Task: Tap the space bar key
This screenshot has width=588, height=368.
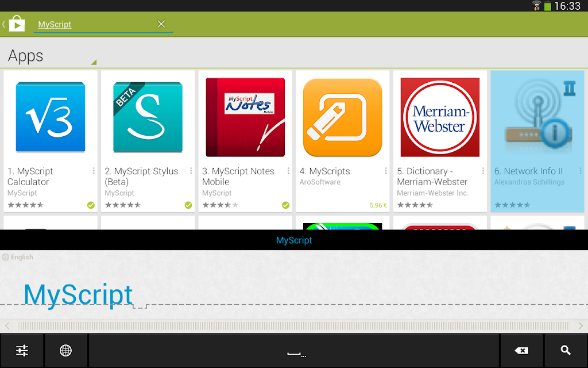Action: tap(295, 350)
